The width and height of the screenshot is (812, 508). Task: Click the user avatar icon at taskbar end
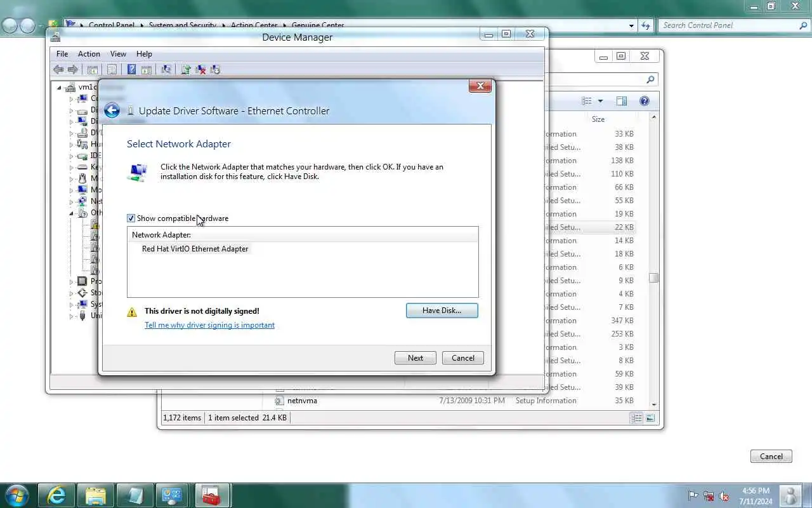pyautogui.click(x=790, y=495)
